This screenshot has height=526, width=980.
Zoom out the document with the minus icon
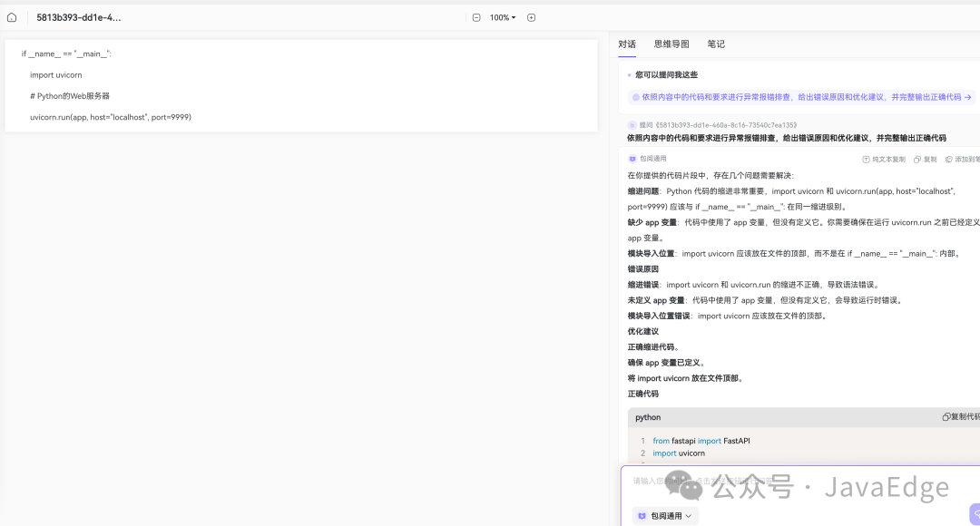[x=475, y=16]
